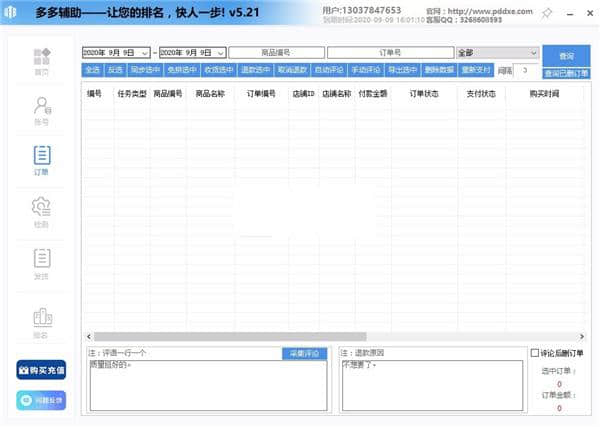Screen dimensions: 600x427
Task: Click the 自动评论 toolbar button
Action: [x=329, y=70]
